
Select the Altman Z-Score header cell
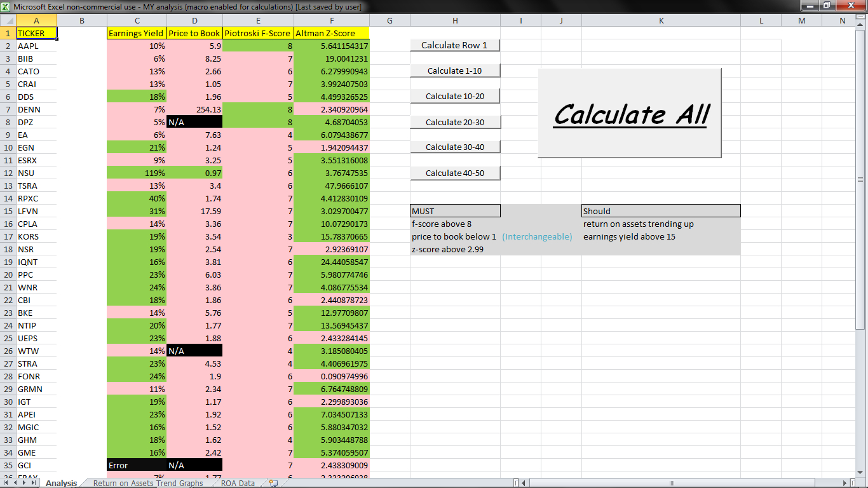pos(331,33)
